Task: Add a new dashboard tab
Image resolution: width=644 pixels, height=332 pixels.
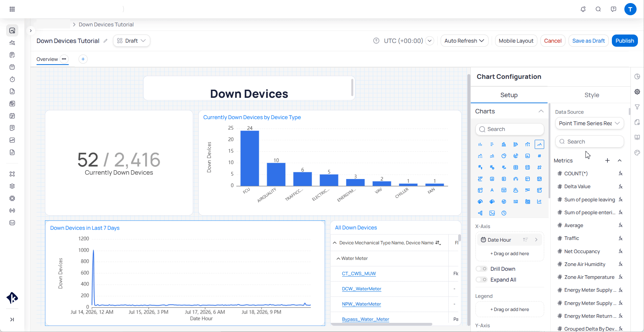Action: [x=83, y=59]
